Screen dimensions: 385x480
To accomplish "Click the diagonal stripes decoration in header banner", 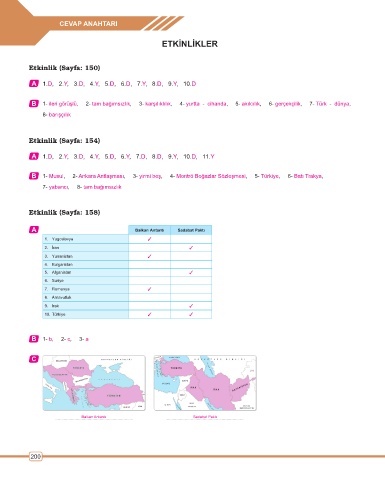I will (x=164, y=23).
